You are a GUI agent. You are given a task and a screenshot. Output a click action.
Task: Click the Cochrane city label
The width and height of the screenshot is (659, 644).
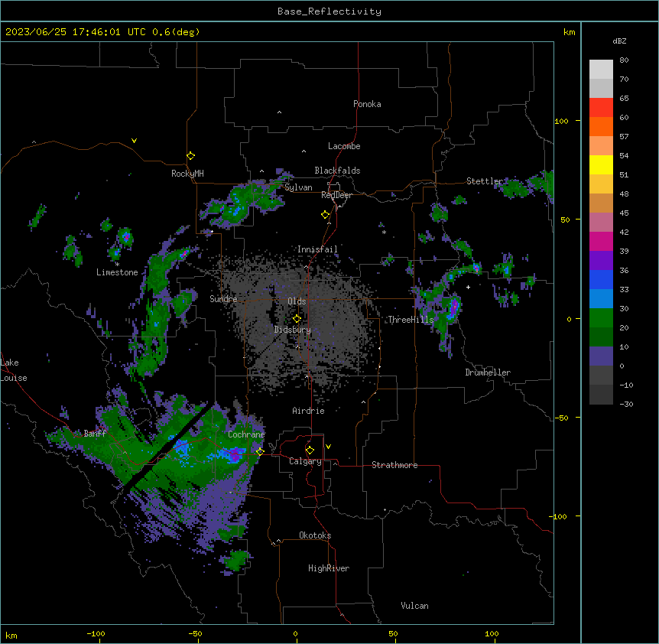[246, 434]
